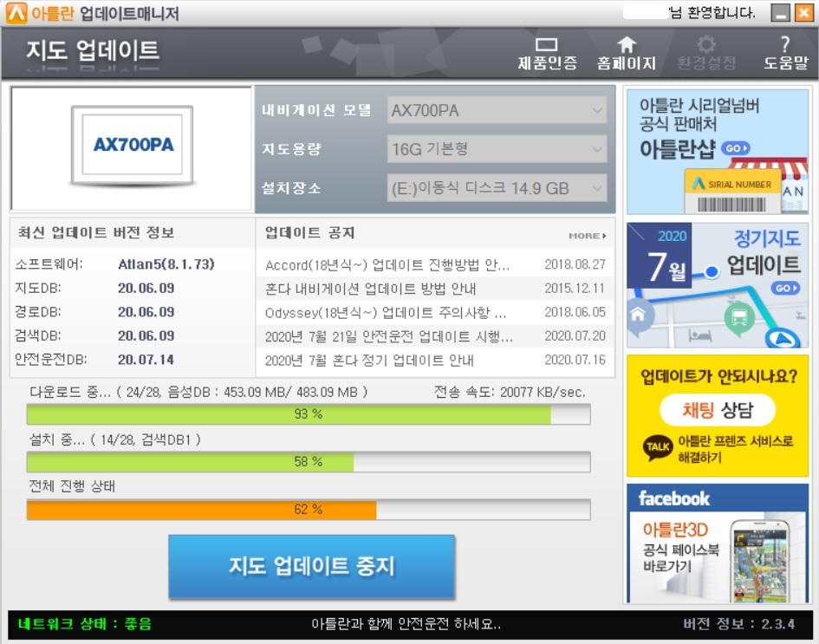Open the 환경설정 gear settings icon
Image resolution: width=819 pixels, height=644 pixels.
tap(706, 54)
